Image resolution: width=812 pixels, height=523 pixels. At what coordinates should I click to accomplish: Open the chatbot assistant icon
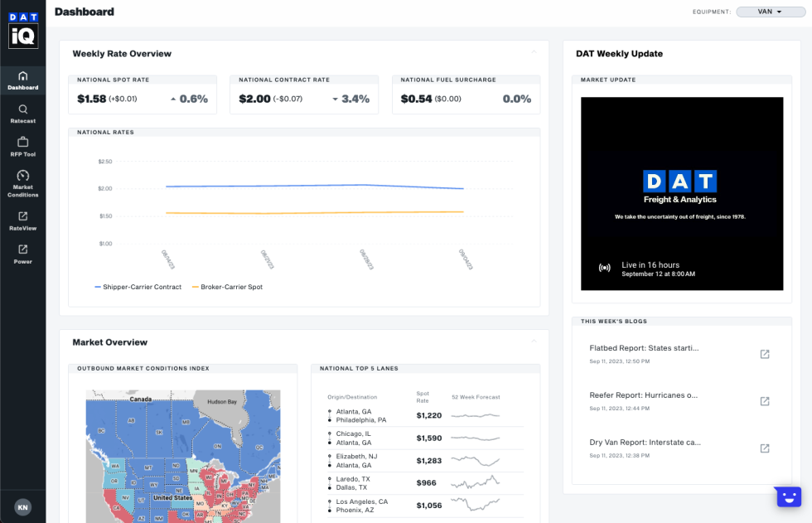(787, 496)
